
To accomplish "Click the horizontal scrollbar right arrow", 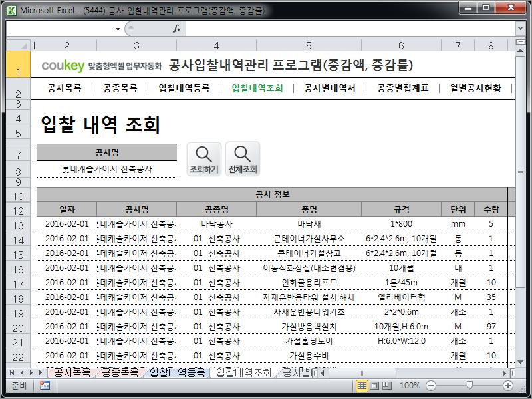I will pyautogui.click(x=504, y=373).
